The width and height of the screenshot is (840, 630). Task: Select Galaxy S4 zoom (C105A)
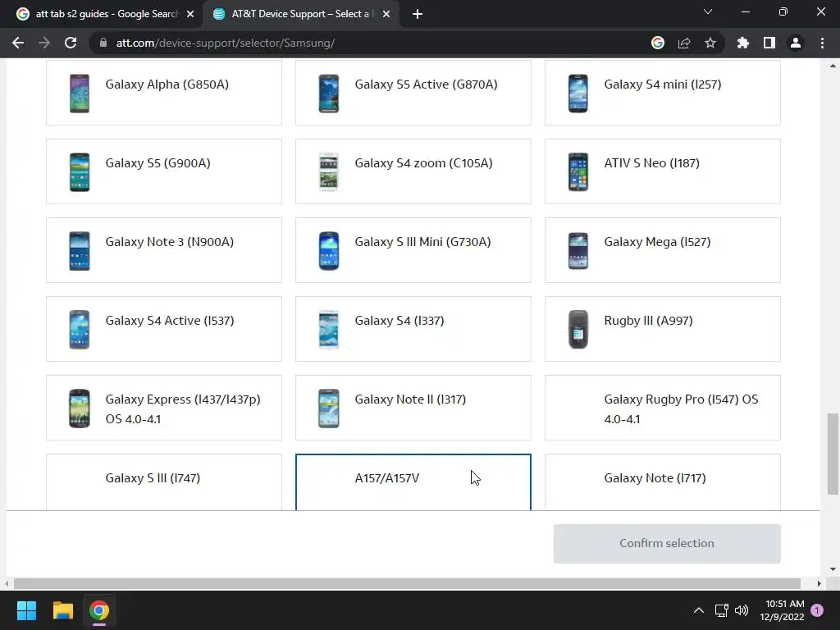pos(413,171)
